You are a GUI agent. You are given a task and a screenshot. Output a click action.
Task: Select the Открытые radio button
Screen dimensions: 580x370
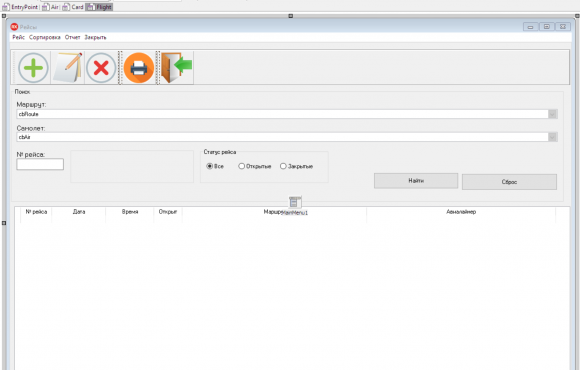coord(241,166)
